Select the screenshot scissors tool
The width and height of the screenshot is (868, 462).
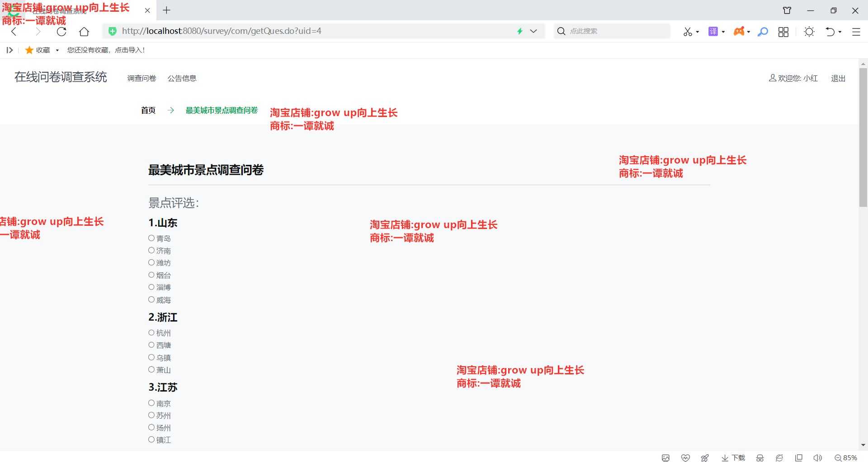[688, 32]
